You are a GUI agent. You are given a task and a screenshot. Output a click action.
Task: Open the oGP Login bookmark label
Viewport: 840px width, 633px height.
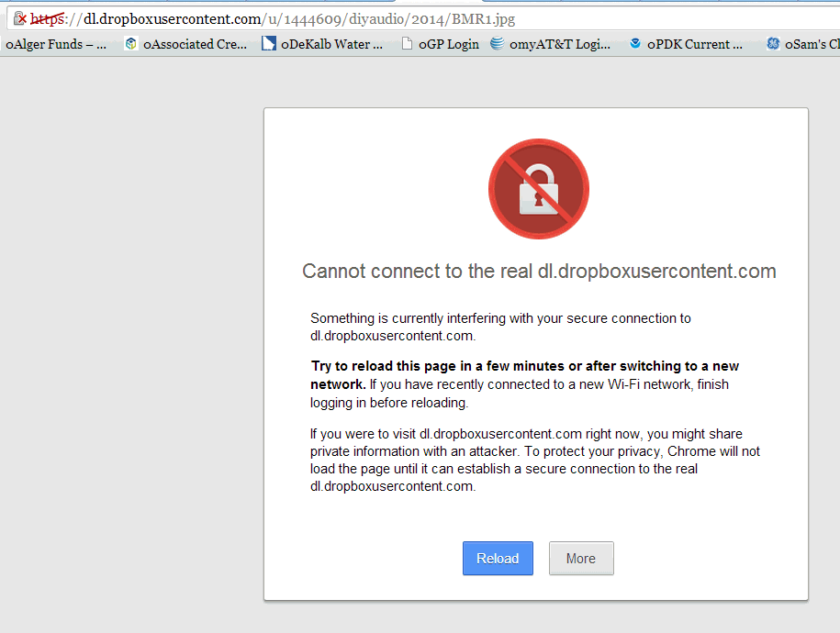pyautogui.click(x=449, y=44)
